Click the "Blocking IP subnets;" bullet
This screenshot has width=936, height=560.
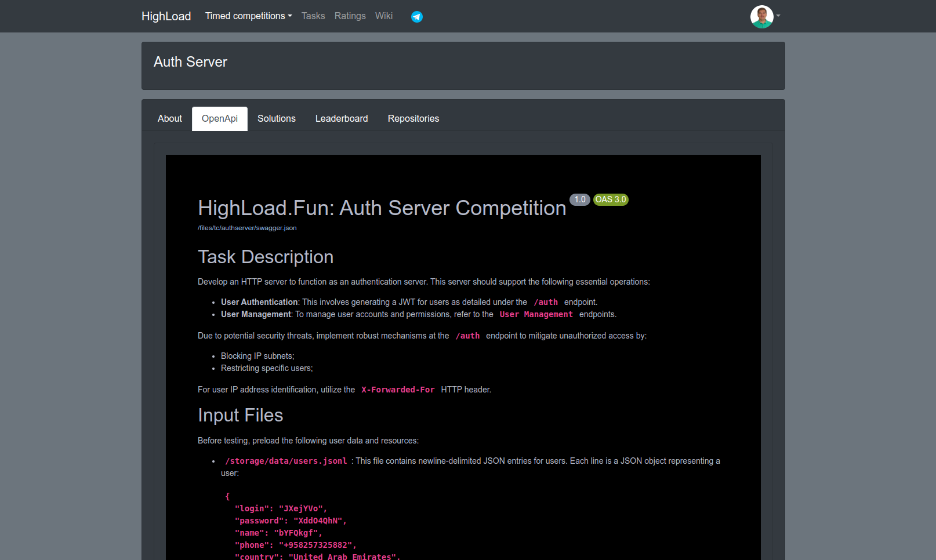coord(257,356)
